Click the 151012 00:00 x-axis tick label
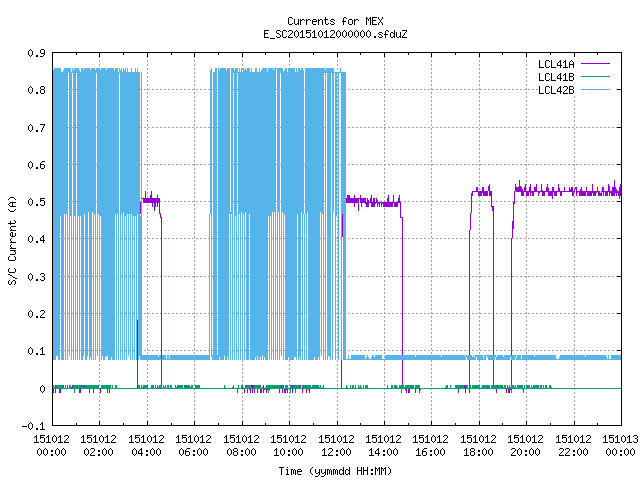640x480 pixels. point(51,446)
